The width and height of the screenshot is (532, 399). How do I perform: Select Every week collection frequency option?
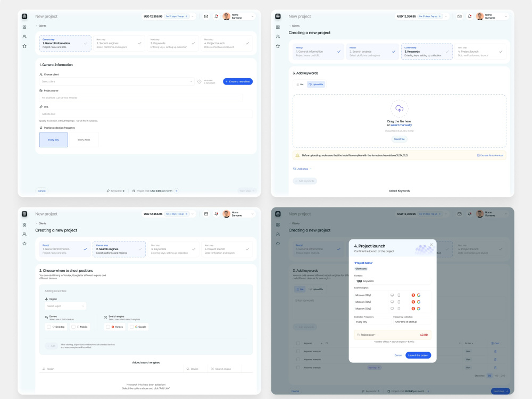coord(84,140)
